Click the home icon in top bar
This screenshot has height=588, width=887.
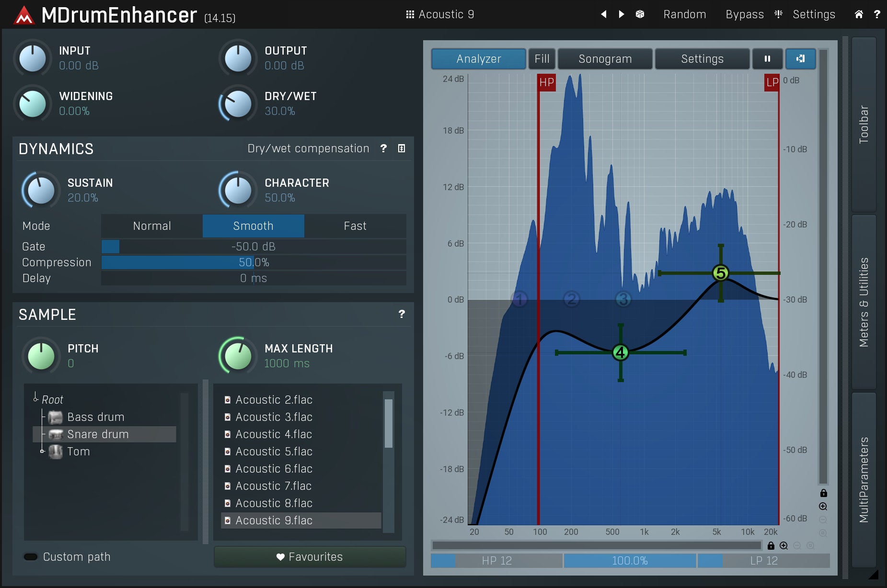pyautogui.click(x=859, y=14)
